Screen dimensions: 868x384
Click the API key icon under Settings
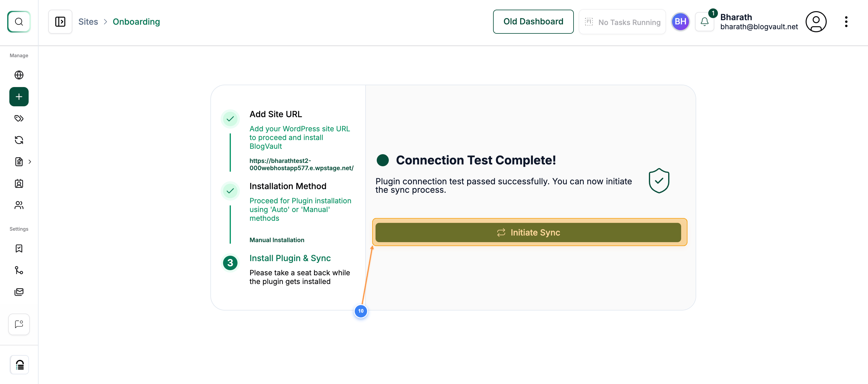click(x=18, y=270)
